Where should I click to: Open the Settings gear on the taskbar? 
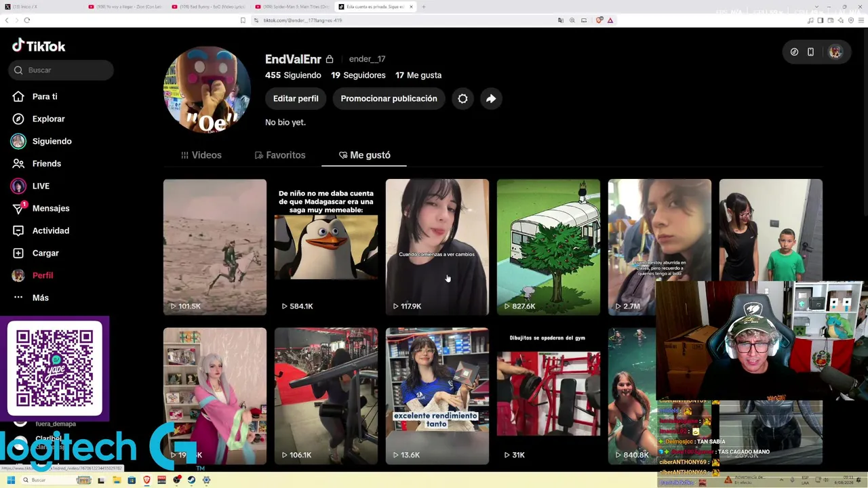point(207,480)
